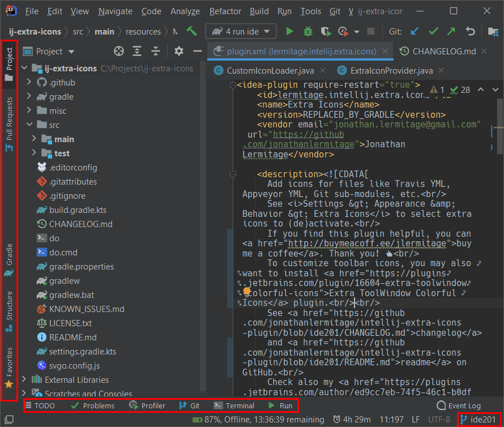Expand External Libraries node
The image size is (504, 427).
(x=24, y=380)
